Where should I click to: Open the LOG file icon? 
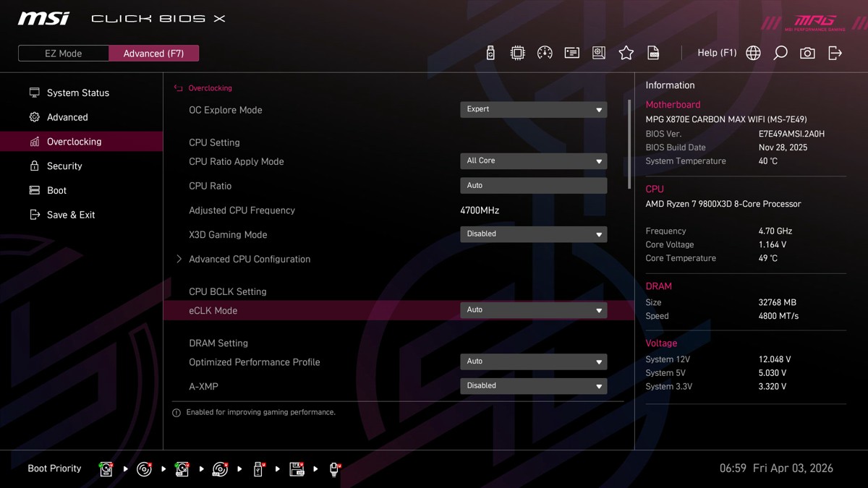(653, 53)
